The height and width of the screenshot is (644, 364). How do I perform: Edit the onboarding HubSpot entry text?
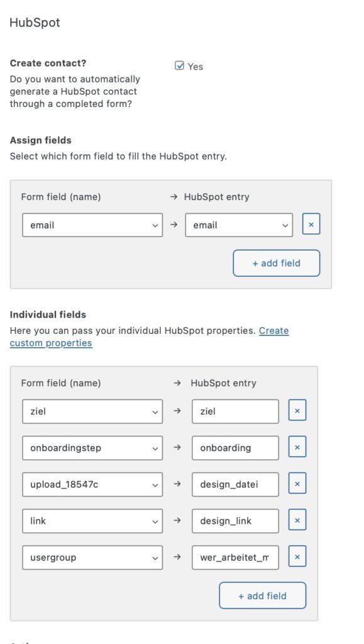click(235, 447)
